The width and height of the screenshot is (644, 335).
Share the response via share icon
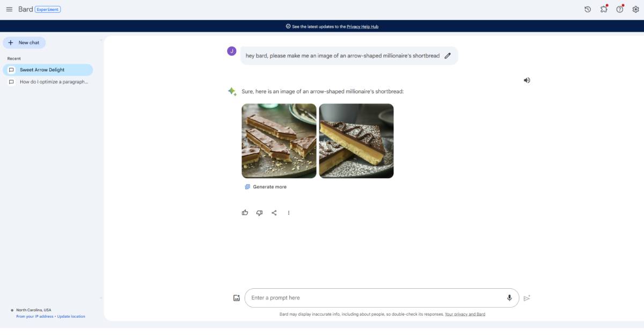274,213
